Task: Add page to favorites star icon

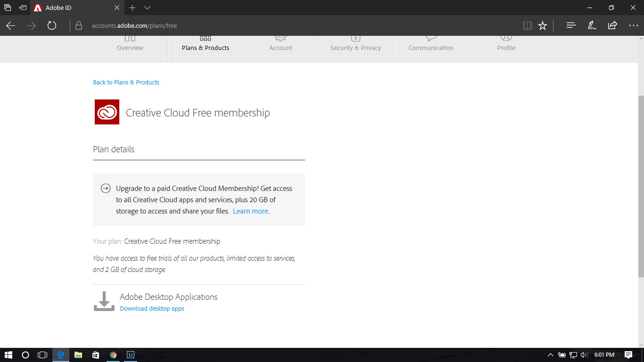Action: (x=543, y=25)
